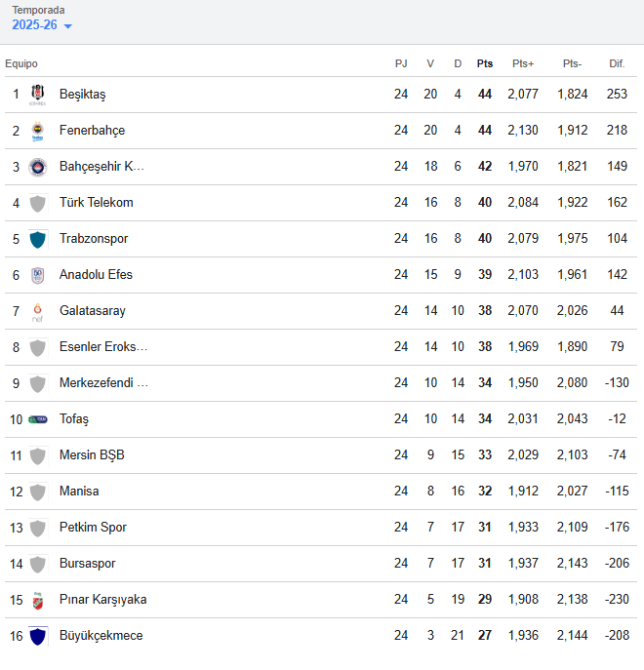
Task: Click the Tofaş team logo
Action: [x=38, y=419]
